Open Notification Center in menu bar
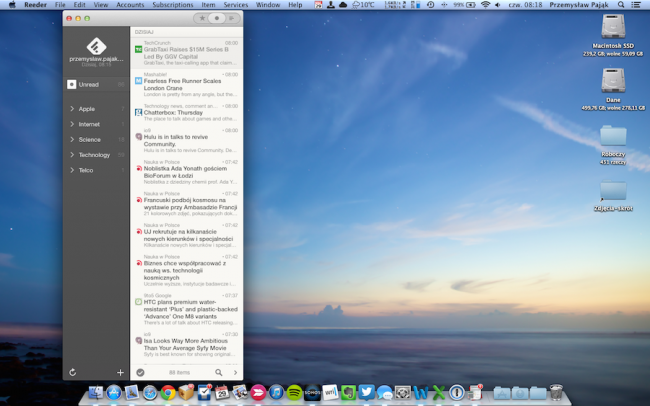This screenshot has width=650, height=406. click(x=635, y=5)
